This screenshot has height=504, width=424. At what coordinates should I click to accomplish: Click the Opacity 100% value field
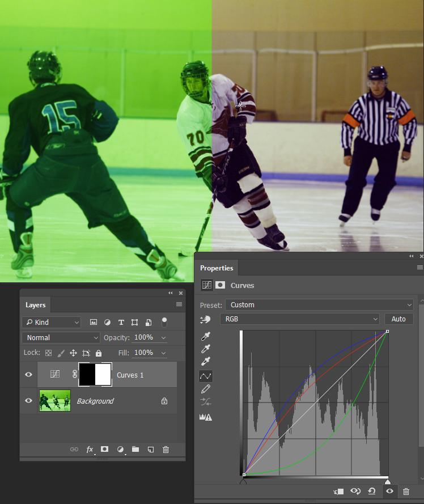point(143,337)
